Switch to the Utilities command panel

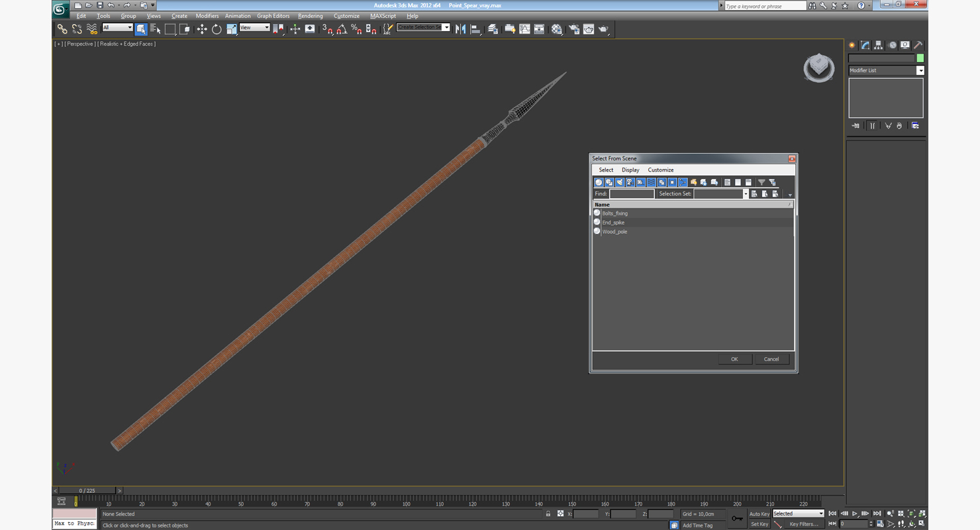(x=918, y=45)
